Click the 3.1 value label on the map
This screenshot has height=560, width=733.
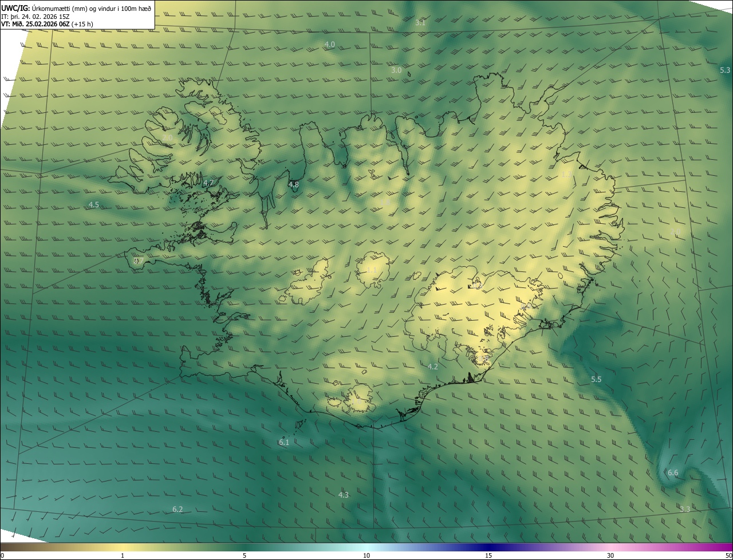click(420, 22)
